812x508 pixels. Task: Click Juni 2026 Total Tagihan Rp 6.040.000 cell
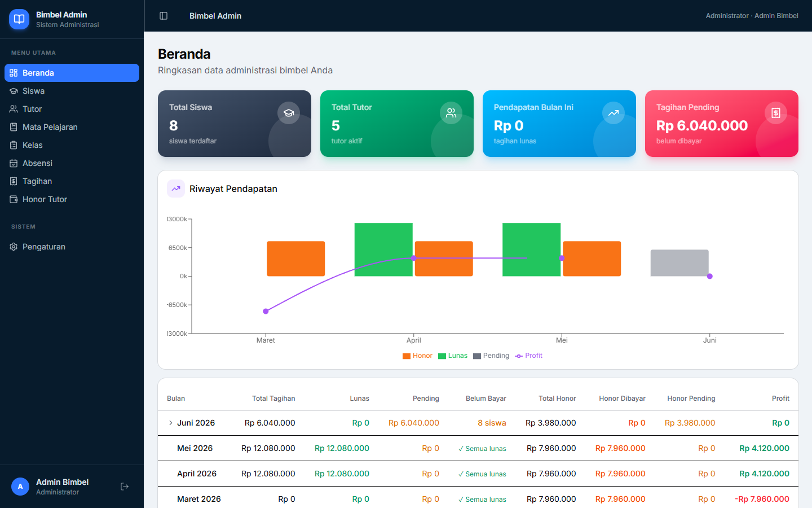coord(270,423)
